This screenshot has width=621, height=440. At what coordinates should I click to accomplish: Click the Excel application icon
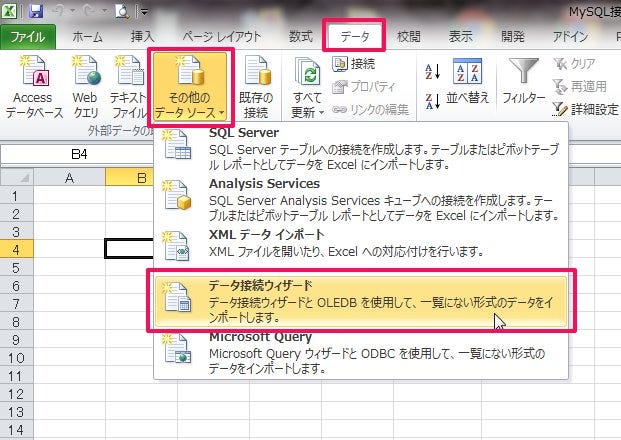click(9, 11)
